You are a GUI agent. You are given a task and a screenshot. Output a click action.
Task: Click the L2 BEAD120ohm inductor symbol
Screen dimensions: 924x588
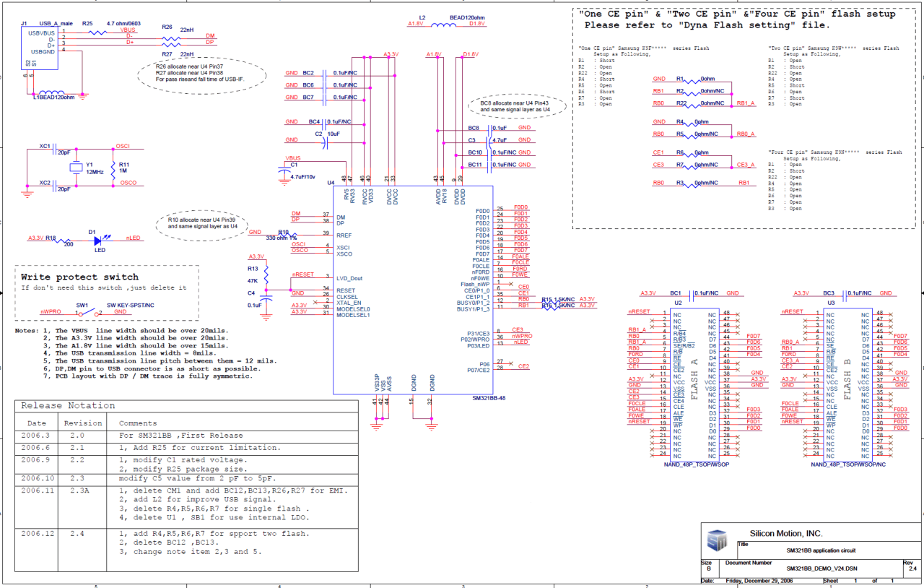[442, 26]
